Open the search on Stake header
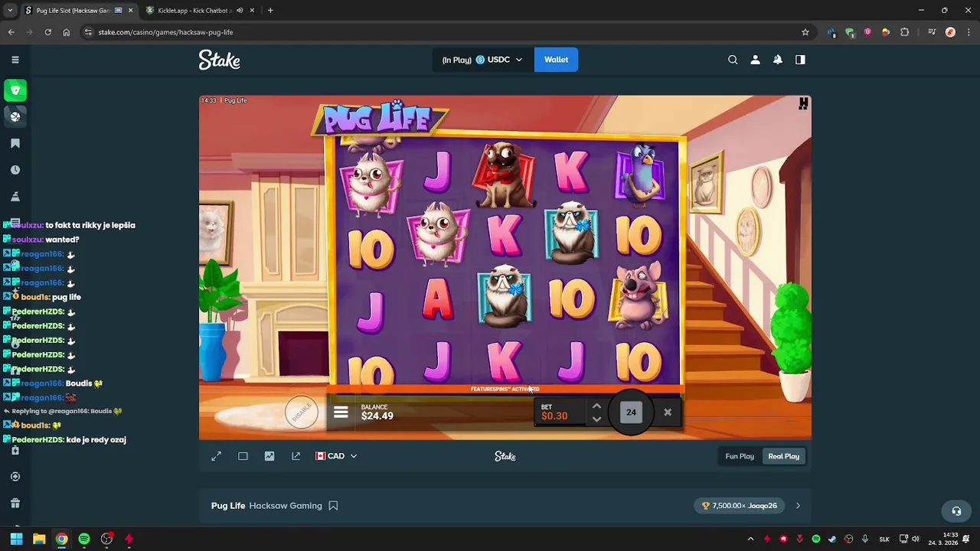Image resolution: width=980 pixels, height=551 pixels. pos(733,60)
